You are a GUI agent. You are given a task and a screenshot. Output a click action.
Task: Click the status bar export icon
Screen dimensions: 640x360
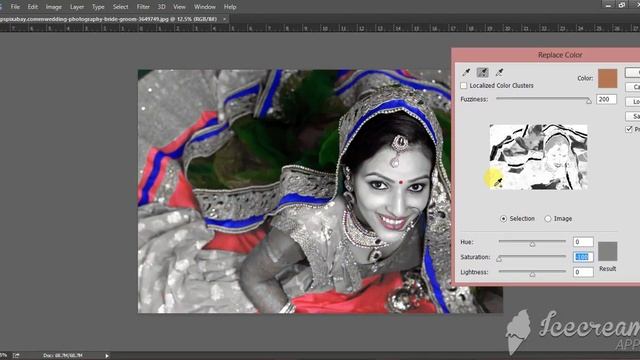pyautogui.click(x=16, y=356)
